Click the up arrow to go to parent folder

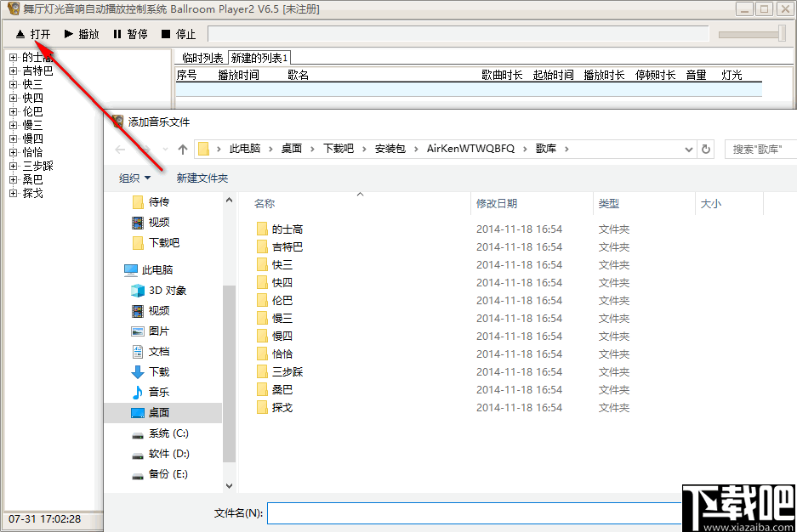[x=184, y=148]
